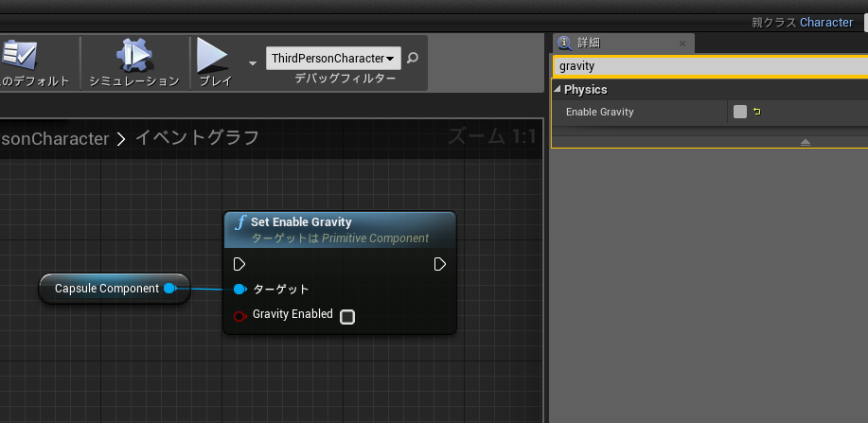Click the magnifier icon beside debug filter

pyautogui.click(x=413, y=58)
